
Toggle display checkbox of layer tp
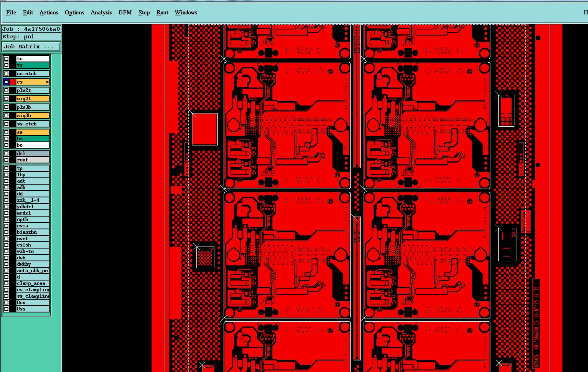pyautogui.click(x=6, y=168)
